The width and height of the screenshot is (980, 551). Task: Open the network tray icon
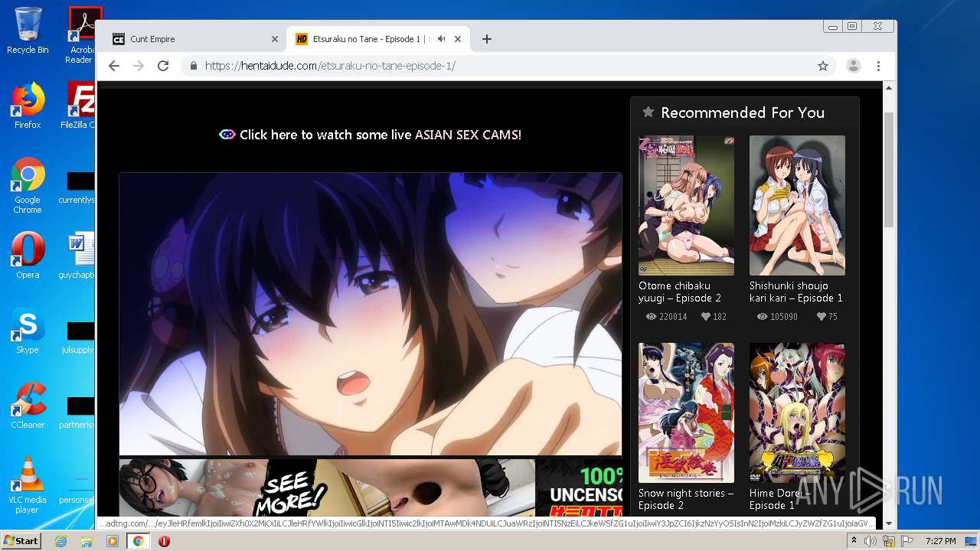click(889, 541)
